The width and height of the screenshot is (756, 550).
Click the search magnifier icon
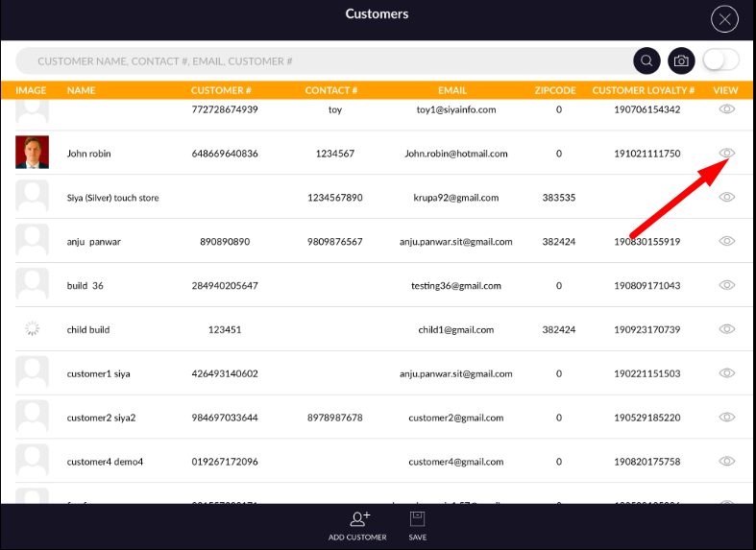[x=646, y=60]
